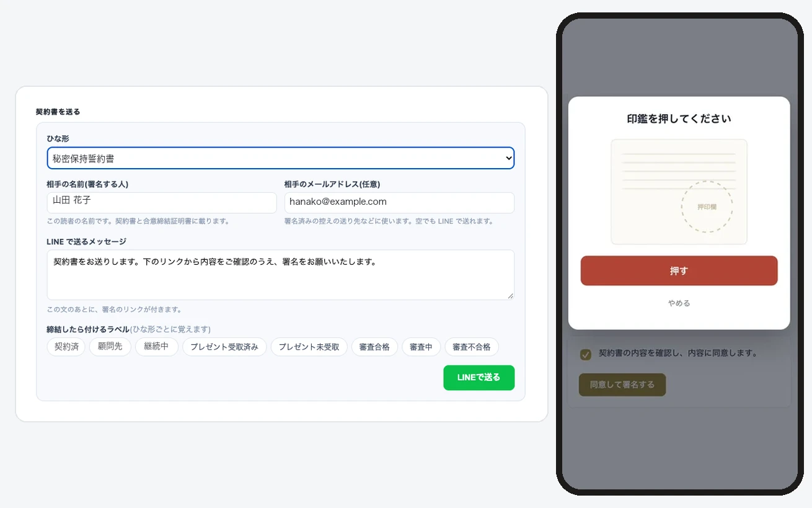Click the dashed 押印欄 stamp circle

point(707,207)
